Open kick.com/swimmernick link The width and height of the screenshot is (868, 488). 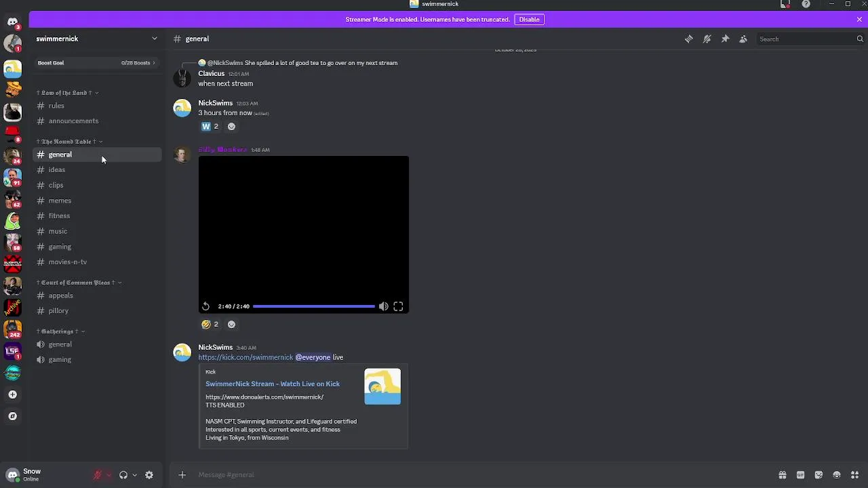[x=245, y=357]
